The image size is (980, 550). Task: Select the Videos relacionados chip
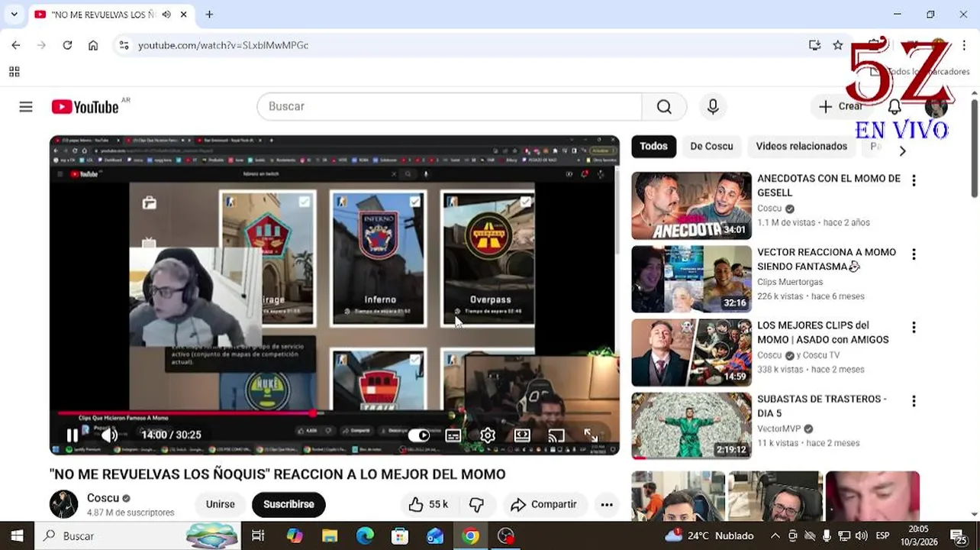801,146
